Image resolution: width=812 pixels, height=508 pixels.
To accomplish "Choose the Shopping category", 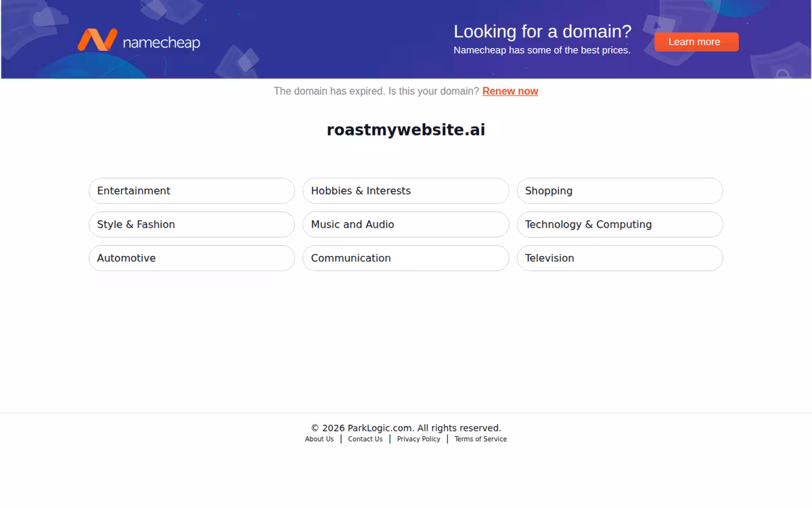I will 620,191.
